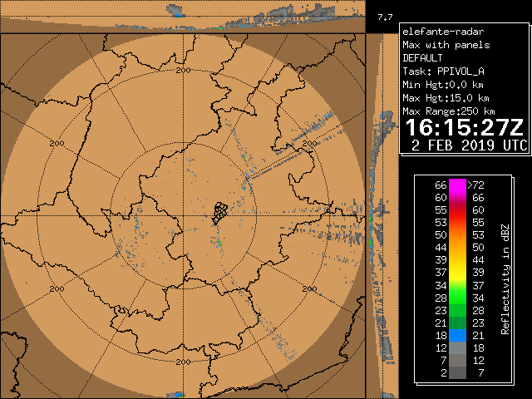Click the 16:15:27Z timestamp
The image size is (532, 399).
[x=465, y=128]
